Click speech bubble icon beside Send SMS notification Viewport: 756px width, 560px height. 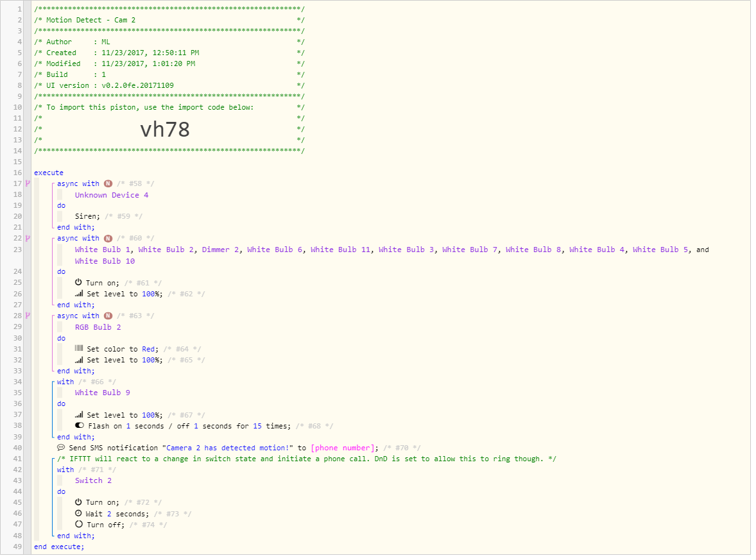pos(61,448)
